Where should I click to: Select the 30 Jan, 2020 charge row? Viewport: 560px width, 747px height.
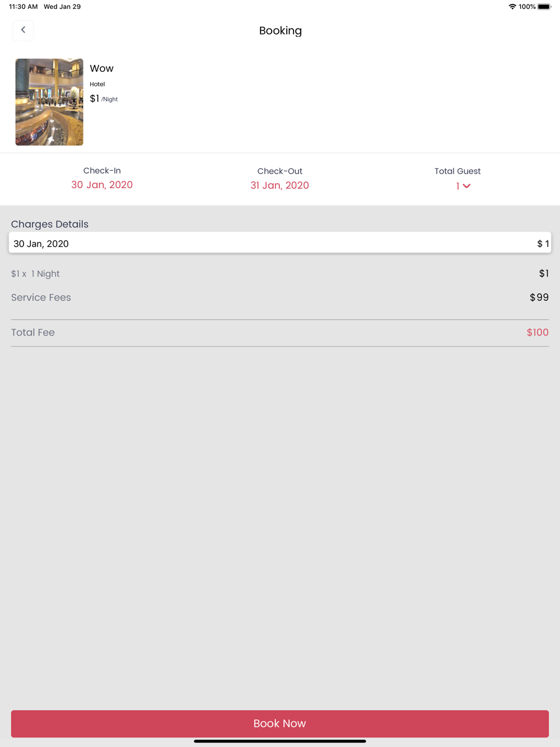279,243
